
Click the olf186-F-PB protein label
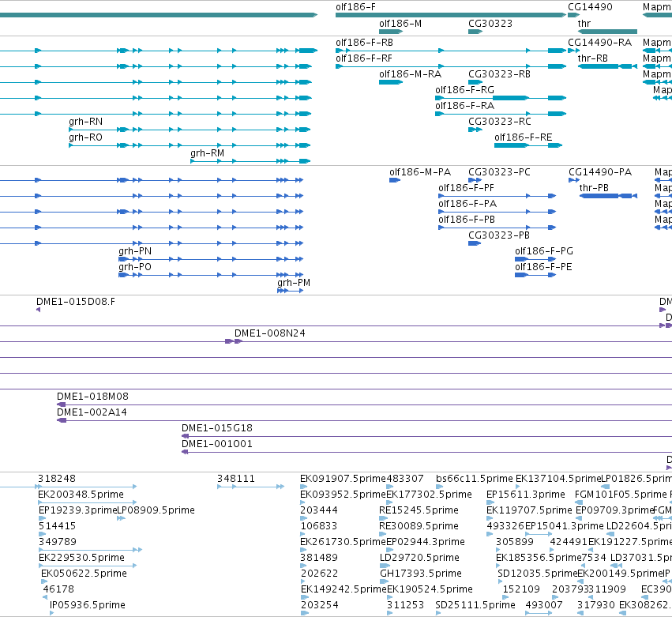(467, 220)
